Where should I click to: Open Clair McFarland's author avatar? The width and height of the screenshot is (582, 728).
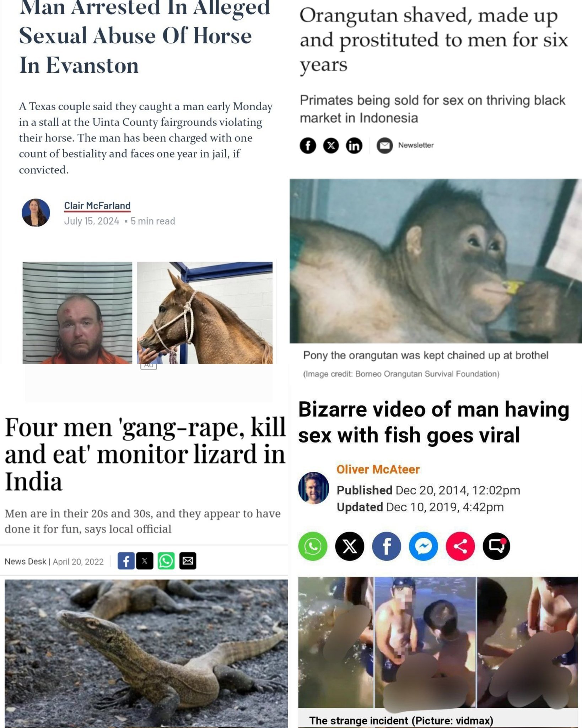coord(36,213)
